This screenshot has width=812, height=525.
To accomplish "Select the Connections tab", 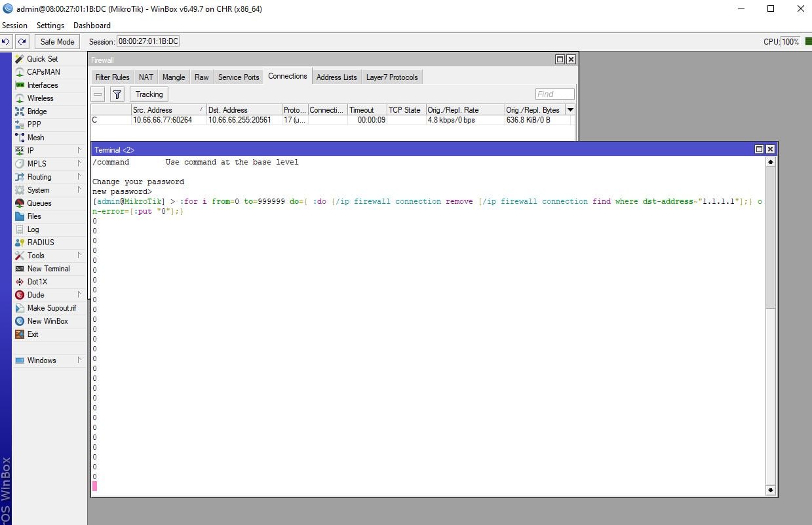I will 288,76.
